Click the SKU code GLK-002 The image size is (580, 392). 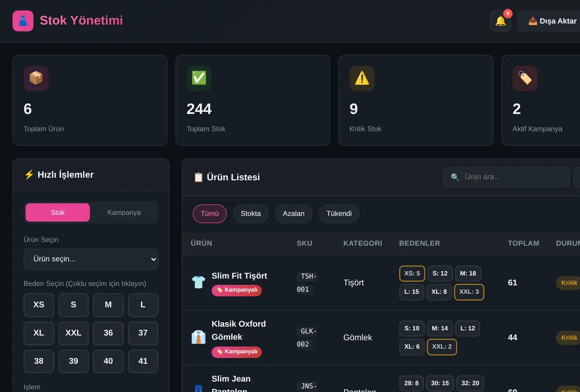point(306,337)
